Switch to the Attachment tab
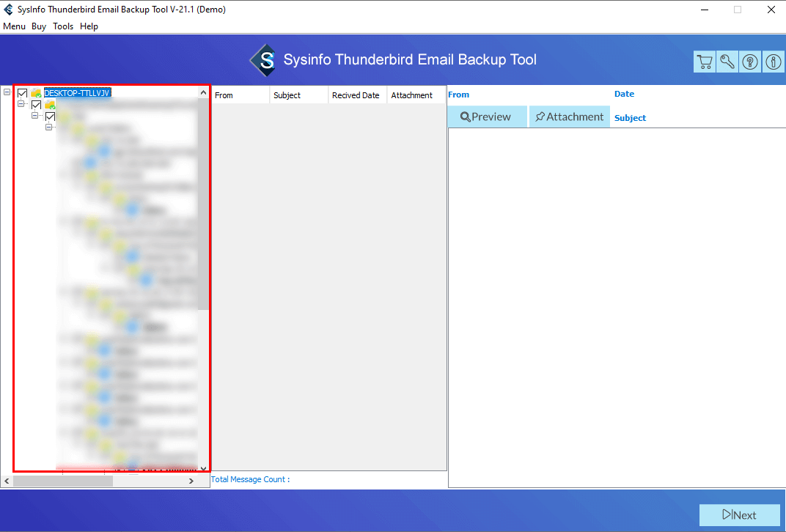 coord(570,117)
